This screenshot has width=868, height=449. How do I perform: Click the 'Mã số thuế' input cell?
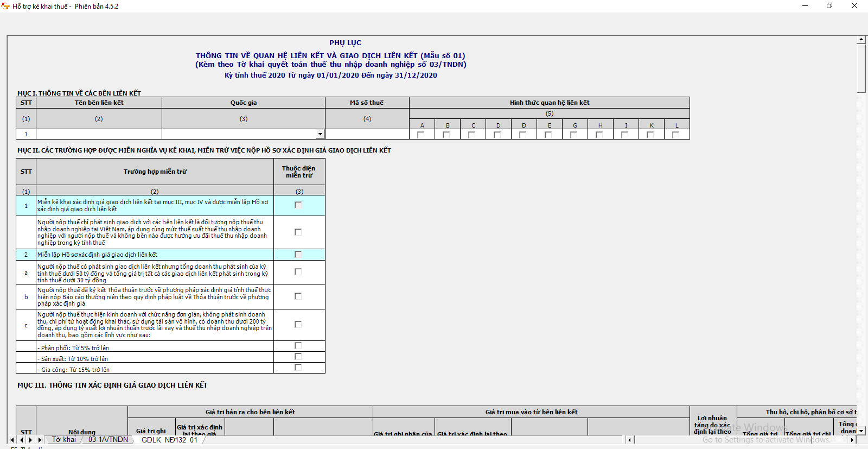click(x=367, y=134)
